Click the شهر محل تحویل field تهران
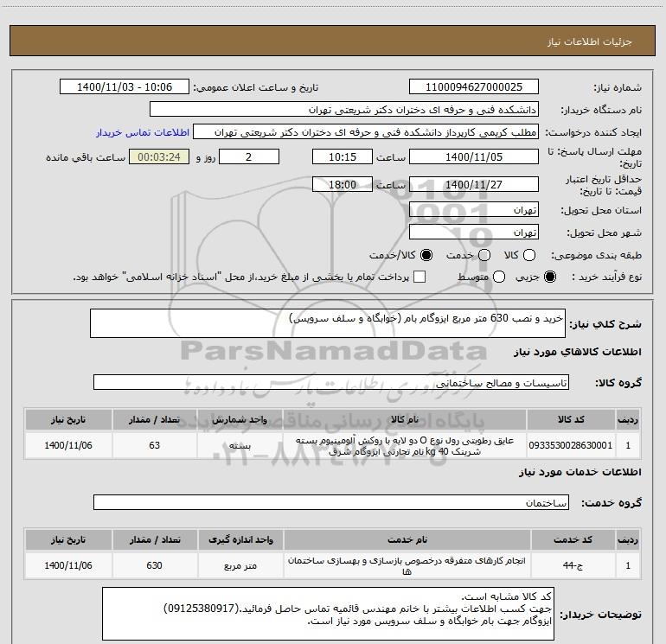666x644 pixels. pyautogui.click(x=474, y=233)
